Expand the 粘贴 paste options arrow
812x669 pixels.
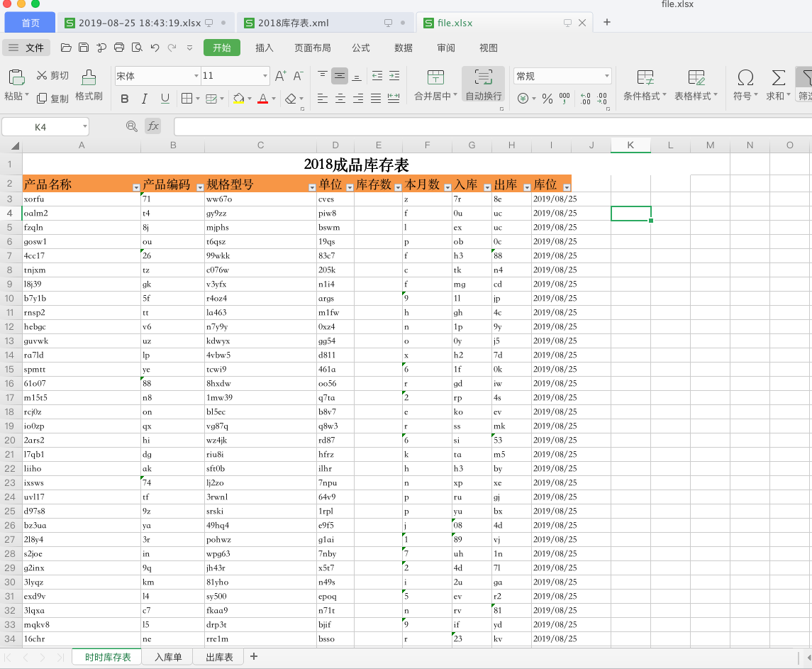(26, 96)
